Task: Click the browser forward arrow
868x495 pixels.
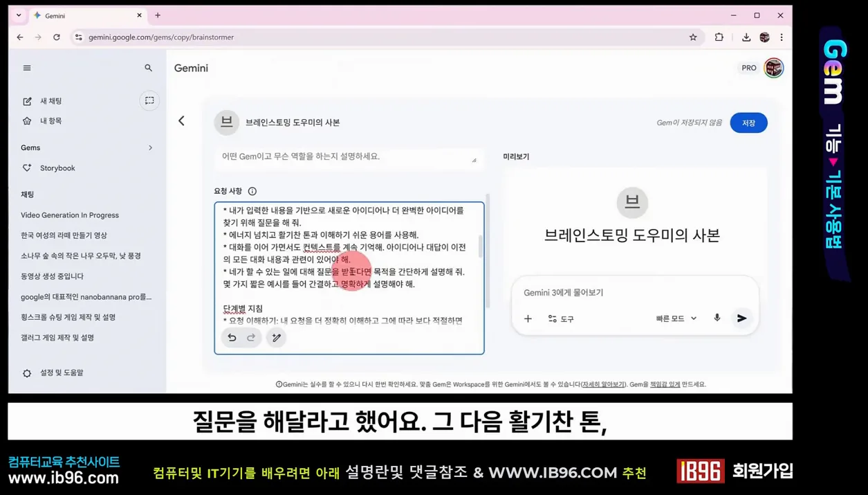Action: 38,37
